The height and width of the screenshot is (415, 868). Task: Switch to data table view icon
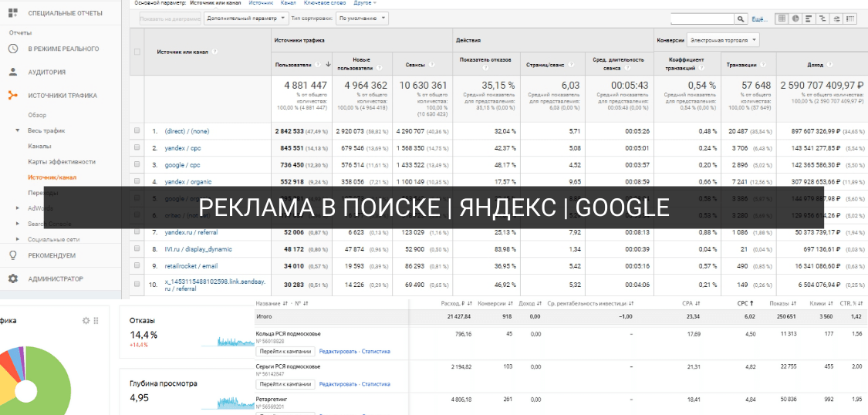[782, 19]
